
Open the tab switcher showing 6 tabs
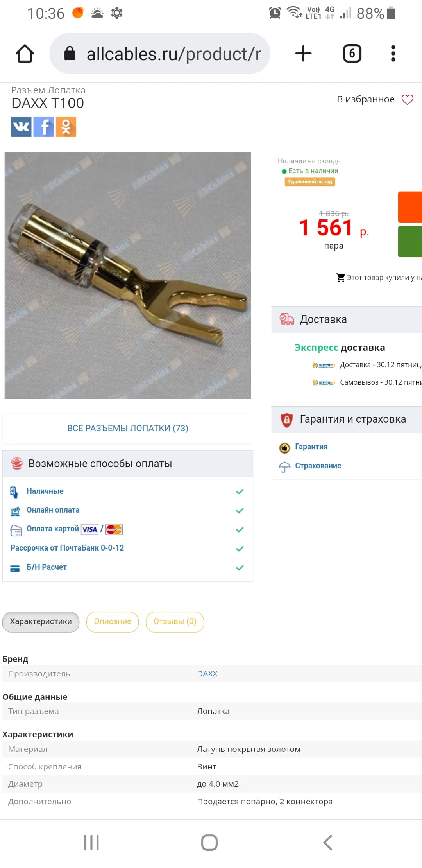point(352,54)
